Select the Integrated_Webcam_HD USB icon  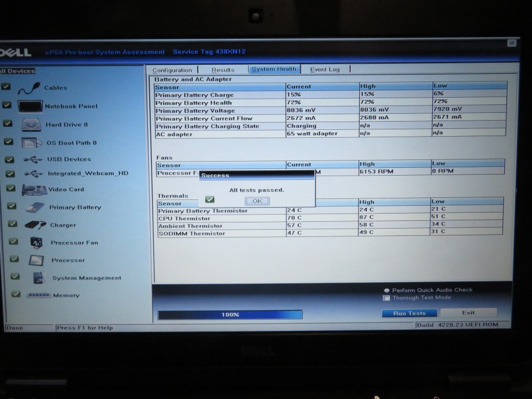[34, 174]
